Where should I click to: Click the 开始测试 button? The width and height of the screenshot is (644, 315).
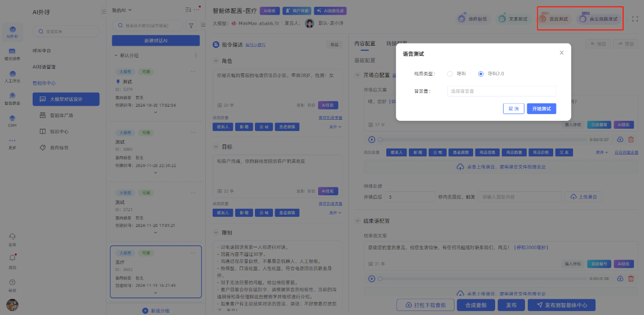pyautogui.click(x=541, y=108)
